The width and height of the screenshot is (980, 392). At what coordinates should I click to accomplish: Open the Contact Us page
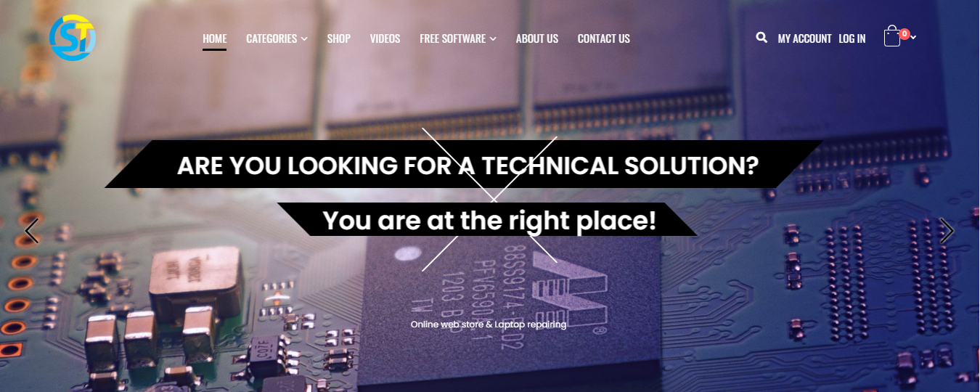click(604, 38)
